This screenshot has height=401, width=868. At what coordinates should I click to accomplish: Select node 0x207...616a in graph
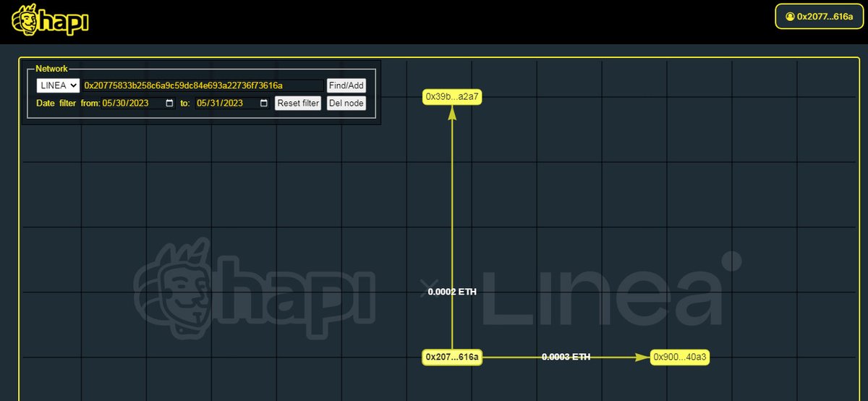452,358
